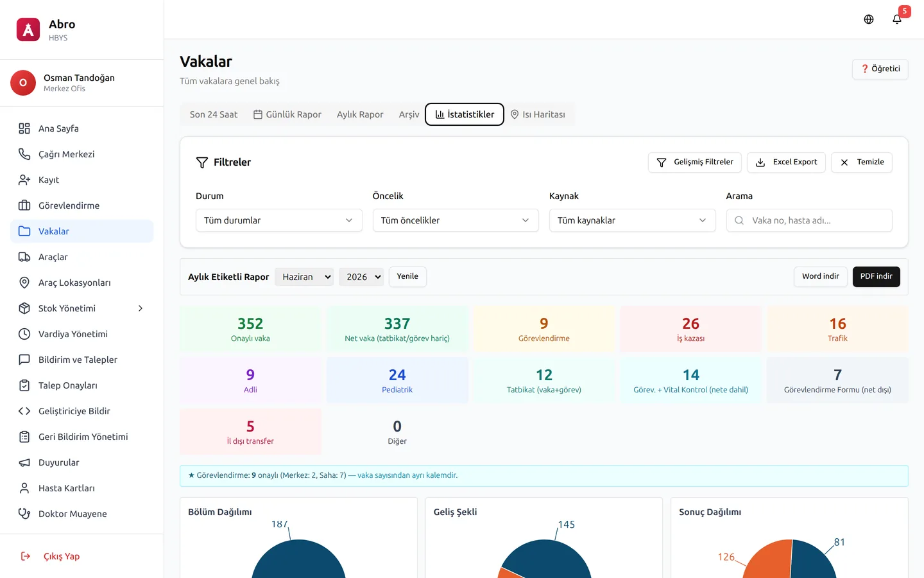Click the "Tüm vakalara genel bakış" subtitle
Viewport: 924px width, 578px height.
pyautogui.click(x=230, y=81)
